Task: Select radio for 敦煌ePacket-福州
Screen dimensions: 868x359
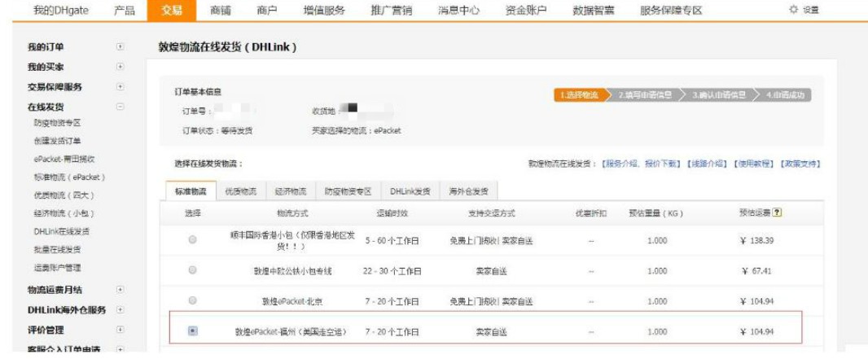Action: pyautogui.click(x=193, y=331)
